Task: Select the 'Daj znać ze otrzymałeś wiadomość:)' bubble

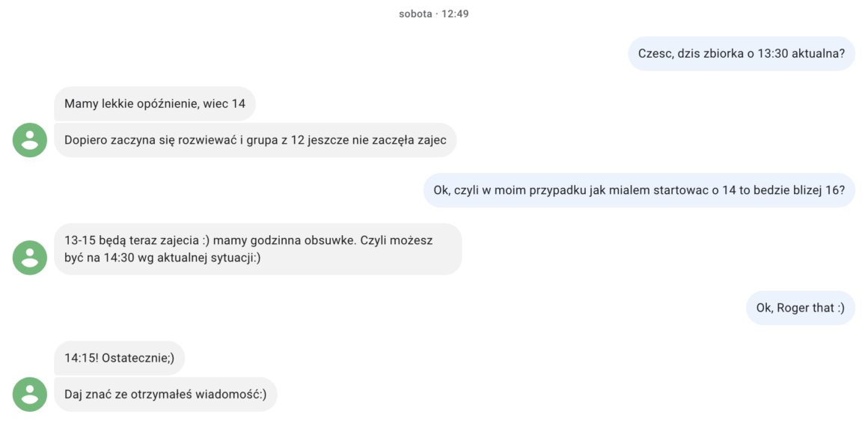Action: click(165, 395)
